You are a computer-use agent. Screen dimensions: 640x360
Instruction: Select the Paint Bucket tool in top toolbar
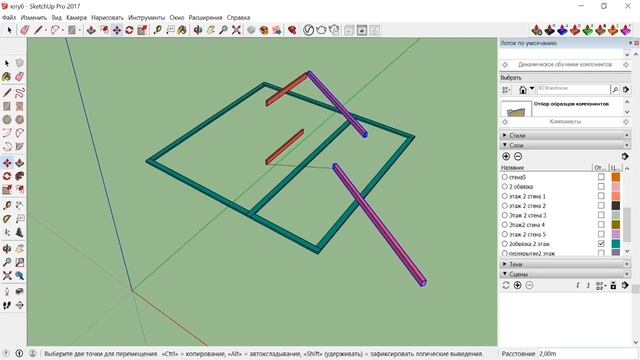pyautogui.click(x=182, y=30)
